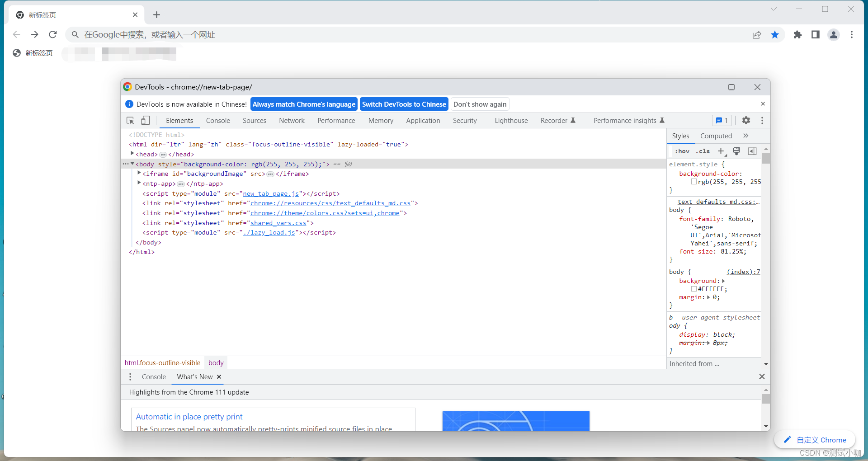This screenshot has height=461, width=868.
Task: Switch to the Console panel tab
Action: pos(218,121)
